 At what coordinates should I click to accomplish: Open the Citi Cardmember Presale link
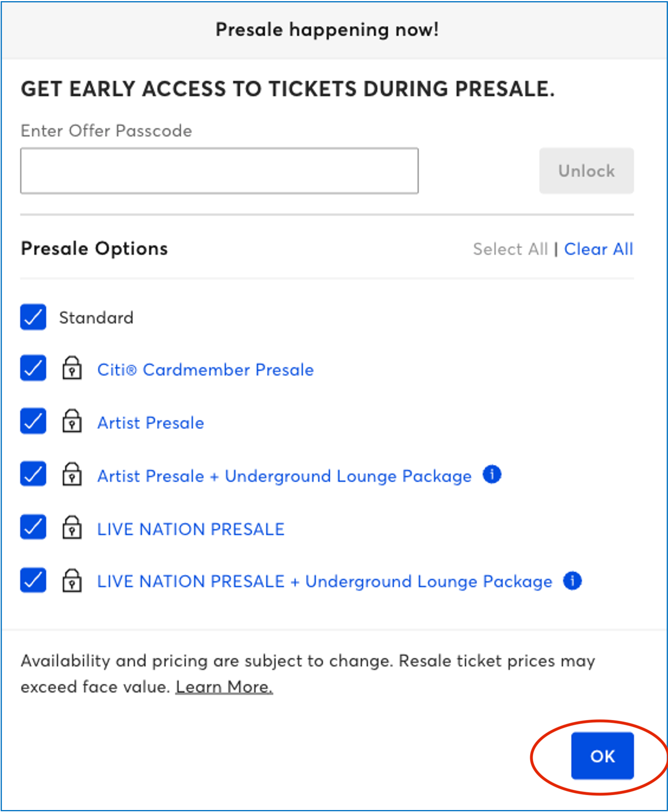(x=205, y=369)
